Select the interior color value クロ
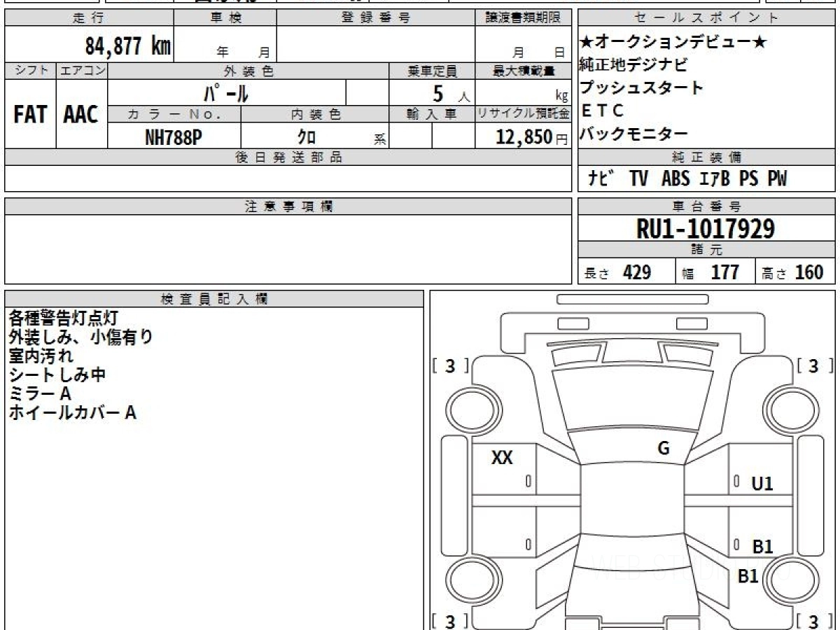 pyautogui.click(x=307, y=137)
